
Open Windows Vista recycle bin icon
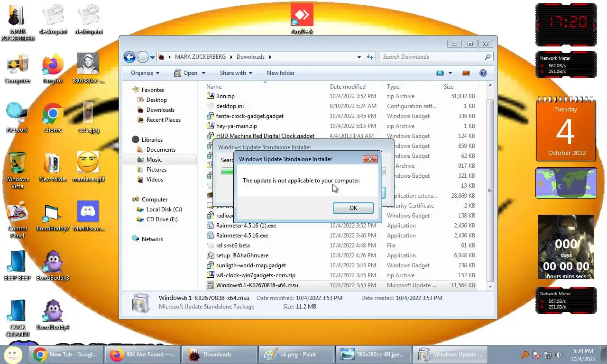18,170
